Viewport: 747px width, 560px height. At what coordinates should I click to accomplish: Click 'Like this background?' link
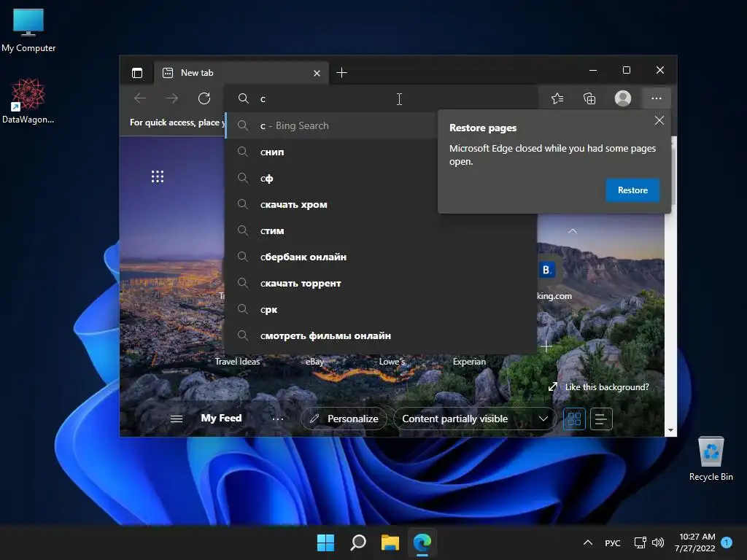pos(600,387)
